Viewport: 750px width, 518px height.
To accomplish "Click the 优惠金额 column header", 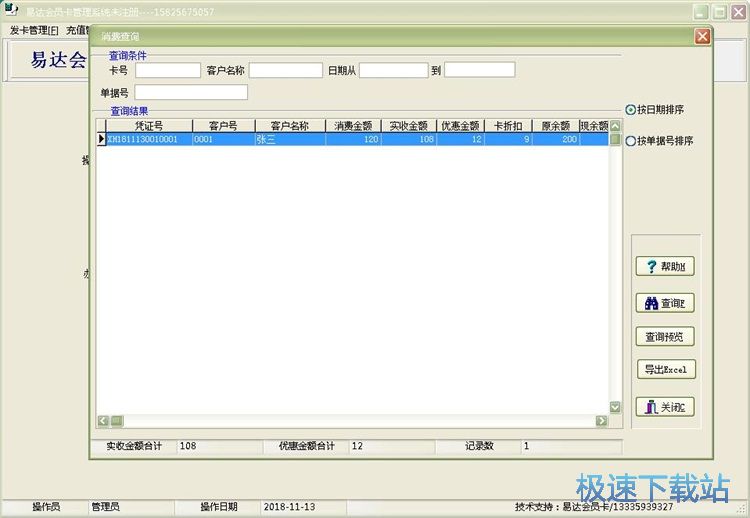I will pyautogui.click(x=460, y=126).
